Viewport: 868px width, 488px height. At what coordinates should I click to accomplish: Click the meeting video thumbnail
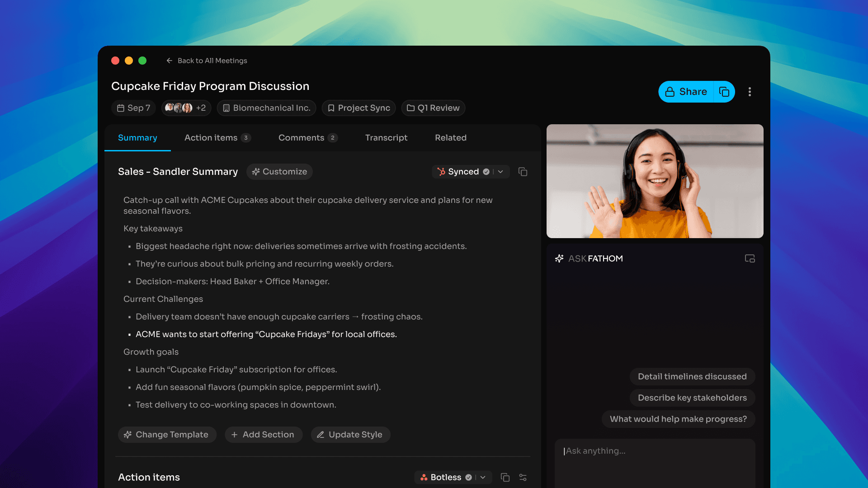[x=655, y=181]
